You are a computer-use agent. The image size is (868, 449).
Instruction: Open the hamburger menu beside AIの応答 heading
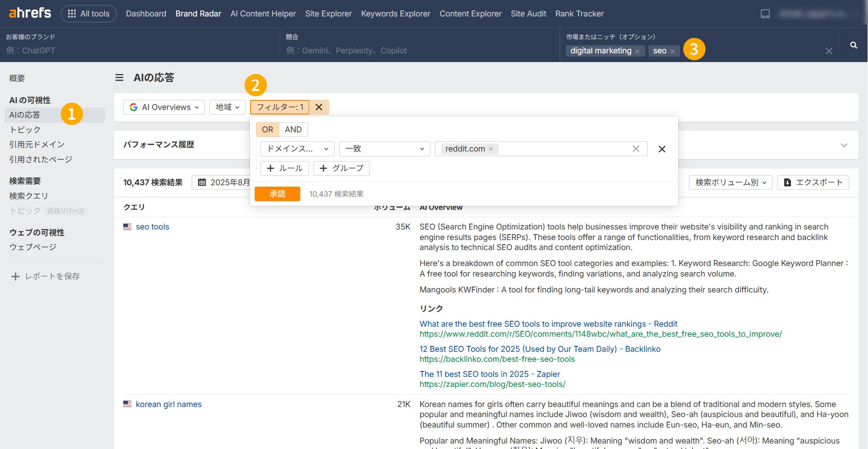tap(119, 78)
